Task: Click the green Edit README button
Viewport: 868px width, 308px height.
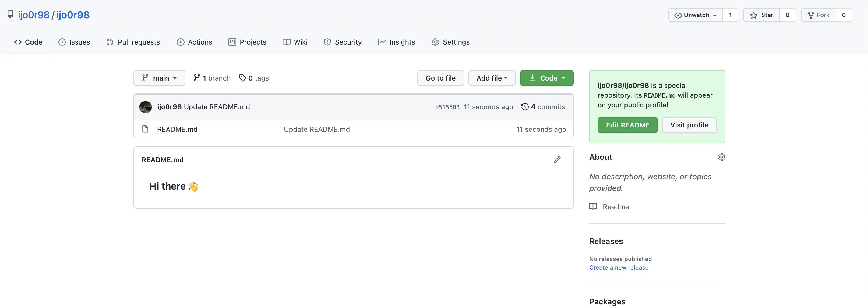Action: (x=627, y=125)
